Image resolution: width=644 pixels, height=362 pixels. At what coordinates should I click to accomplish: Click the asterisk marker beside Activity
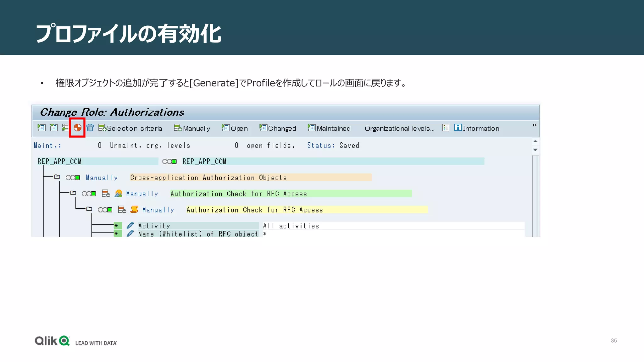click(118, 226)
